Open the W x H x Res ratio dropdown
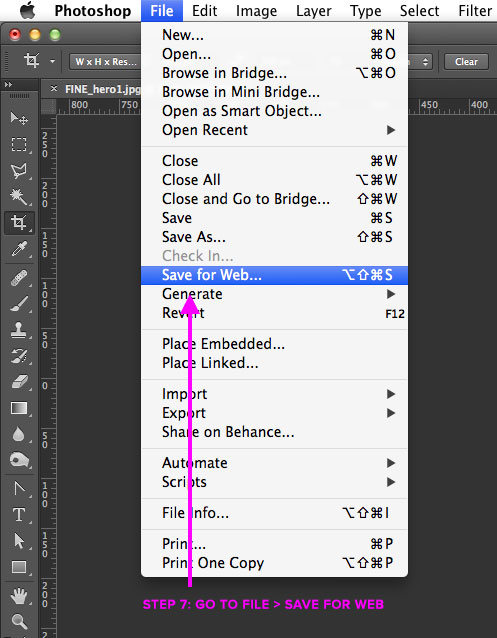This screenshot has width=497, height=638. (x=105, y=61)
